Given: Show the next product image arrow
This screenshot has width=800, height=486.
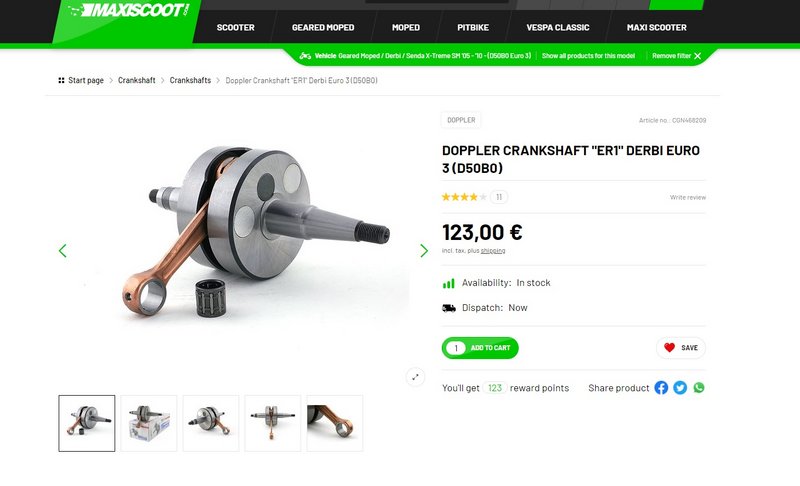Looking at the screenshot, I should (x=423, y=250).
